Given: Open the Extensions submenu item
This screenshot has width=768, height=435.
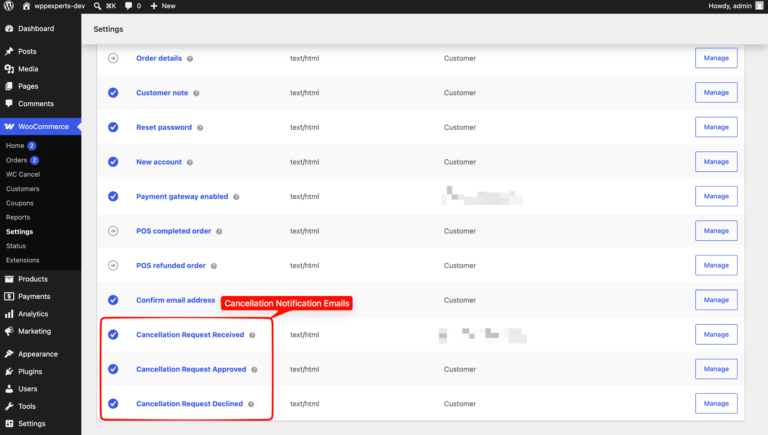Looking at the screenshot, I should click(23, 260).
